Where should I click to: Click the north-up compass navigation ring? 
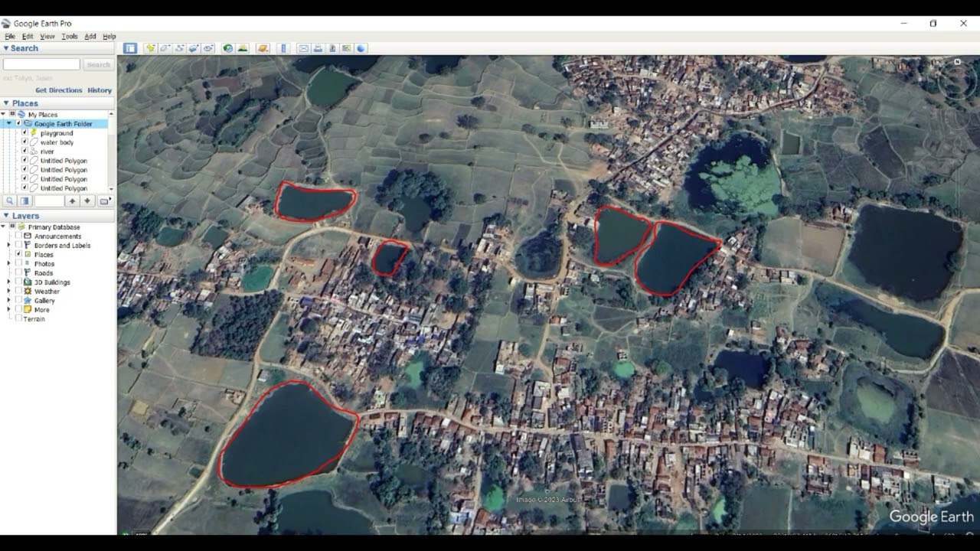(x=957, y=80)
